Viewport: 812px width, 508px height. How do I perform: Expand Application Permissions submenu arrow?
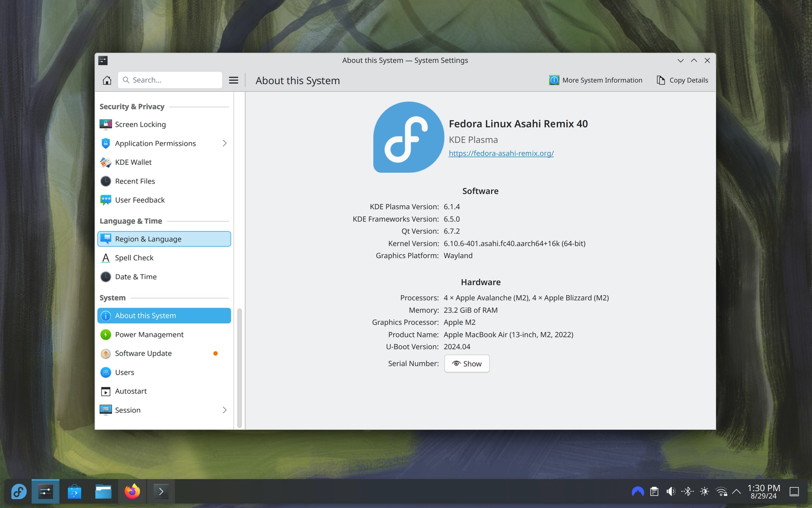(224, 143)
